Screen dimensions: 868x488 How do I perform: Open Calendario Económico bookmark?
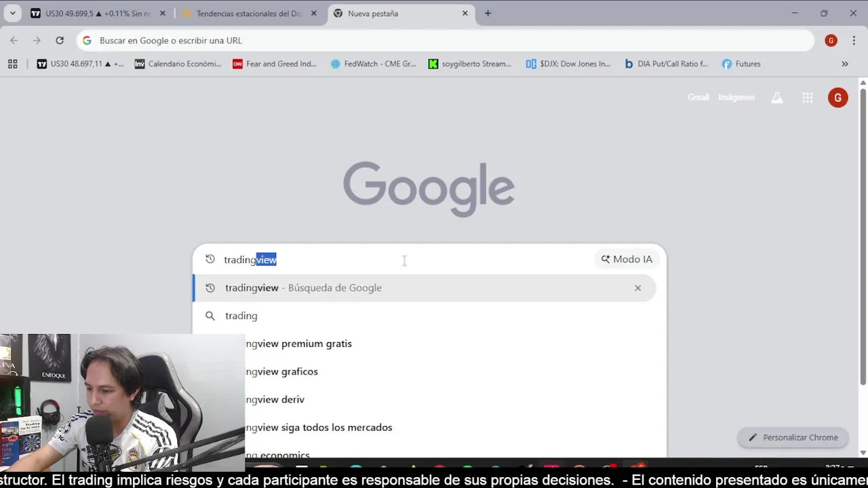[x=178, y=64]
